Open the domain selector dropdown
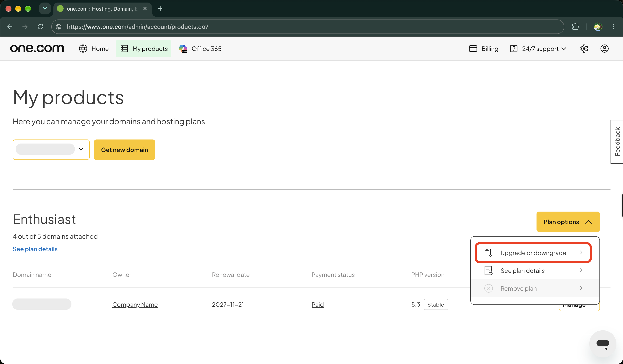 [x=51, y=150]
